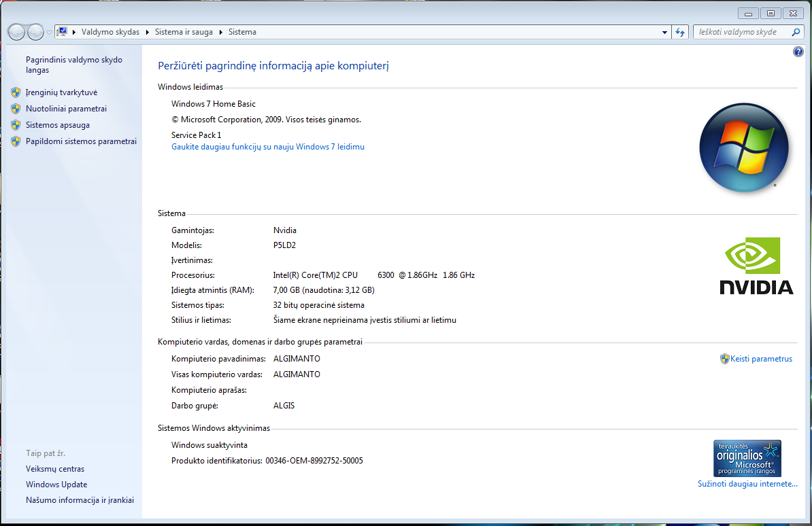Click the Windows 7 logo orb

point(743,147)
